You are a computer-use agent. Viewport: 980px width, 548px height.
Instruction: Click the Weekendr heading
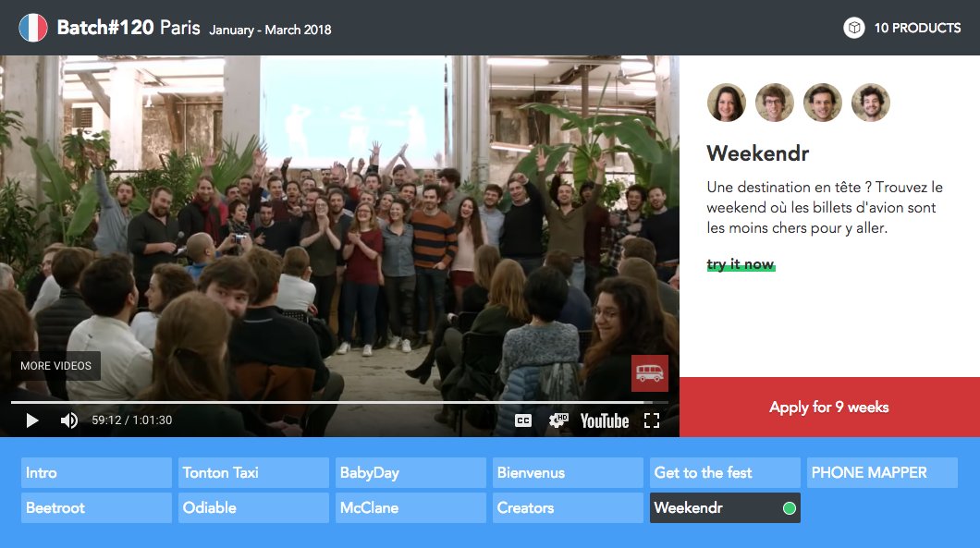tap(757, 153)
